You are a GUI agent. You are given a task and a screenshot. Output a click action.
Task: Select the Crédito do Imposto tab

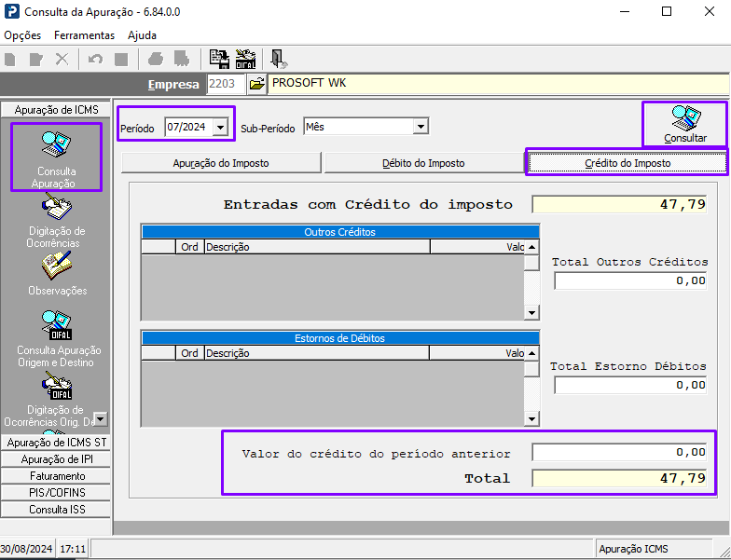(628, 163)
